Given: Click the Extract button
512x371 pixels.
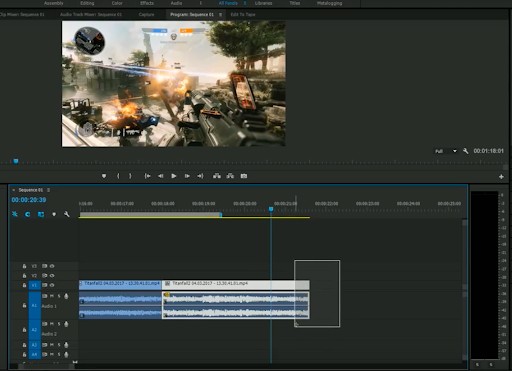Looking at the screenshot, I should pos(230,176).
